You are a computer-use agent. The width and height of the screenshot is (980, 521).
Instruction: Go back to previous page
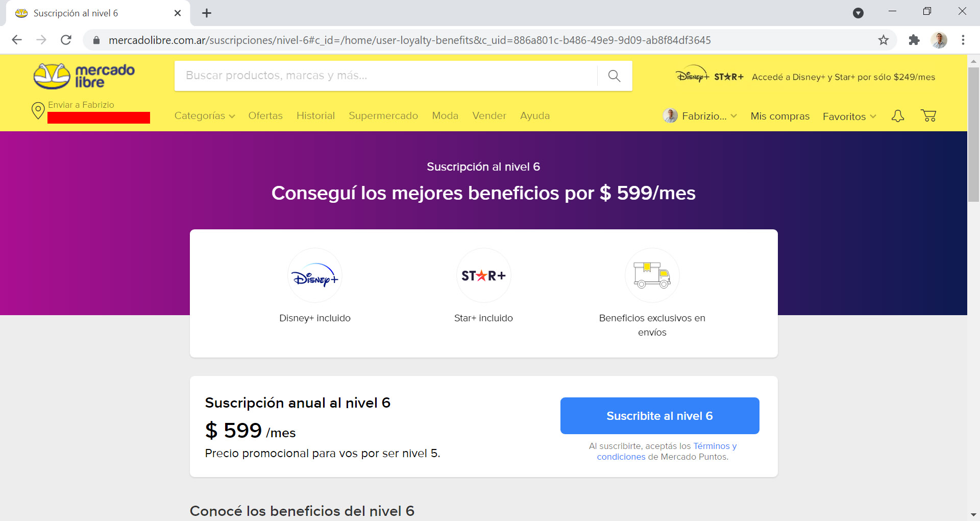coord(17,40)
